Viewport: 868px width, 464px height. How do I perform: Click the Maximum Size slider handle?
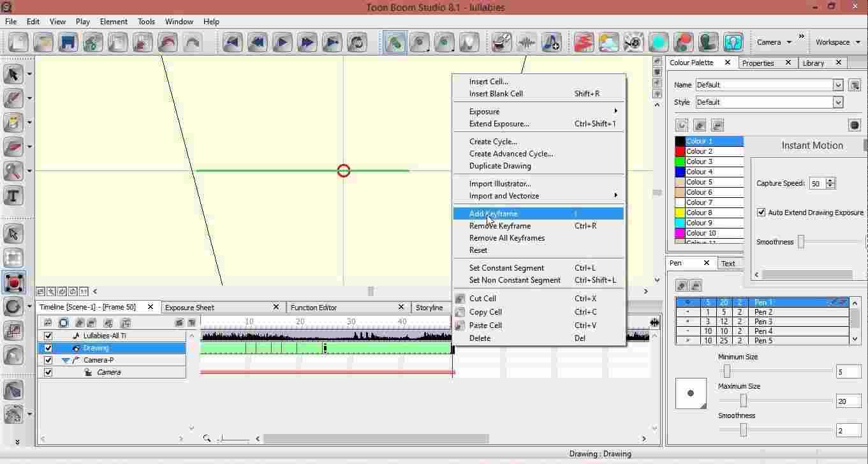click(743, 401)
